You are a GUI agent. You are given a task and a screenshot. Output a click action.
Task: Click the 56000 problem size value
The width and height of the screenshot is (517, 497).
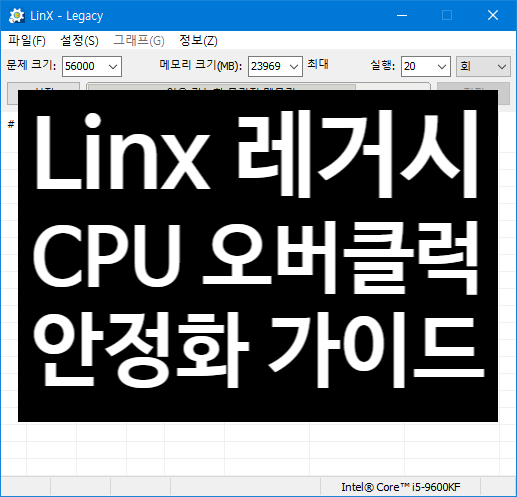[x=80, y=66]
